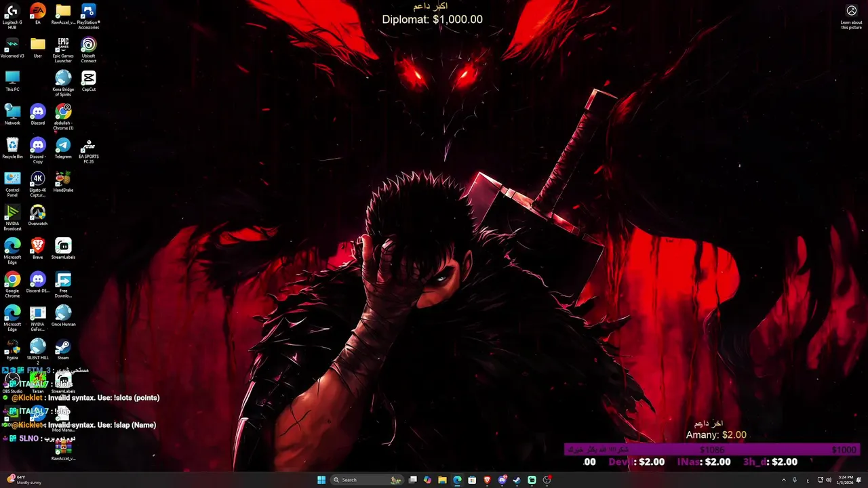Viewport: 868px width, 488px height.
Task: Select the Epic Games Launcher icon
Action: coord(63,49)
